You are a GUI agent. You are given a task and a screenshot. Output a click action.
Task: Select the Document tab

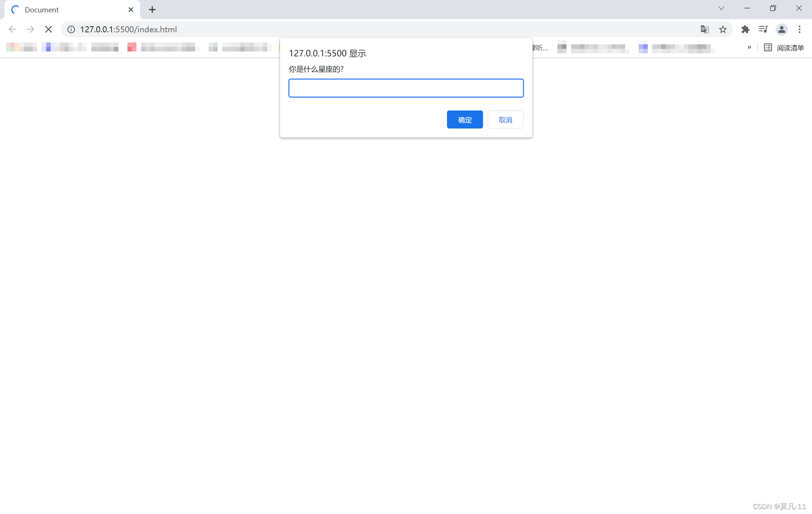pyautogui.click(x=68, y=10)
